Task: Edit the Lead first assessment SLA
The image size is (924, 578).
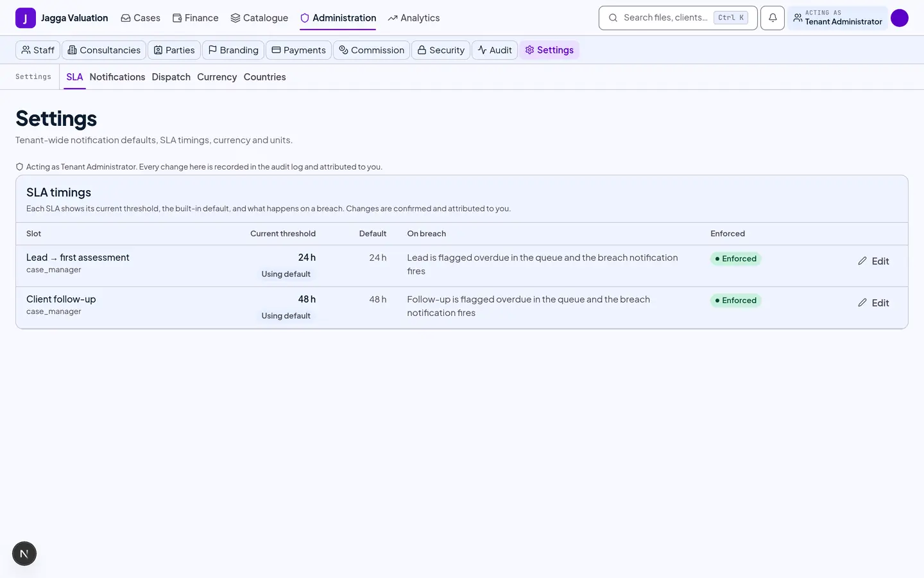Action: [x=873, y=261]
